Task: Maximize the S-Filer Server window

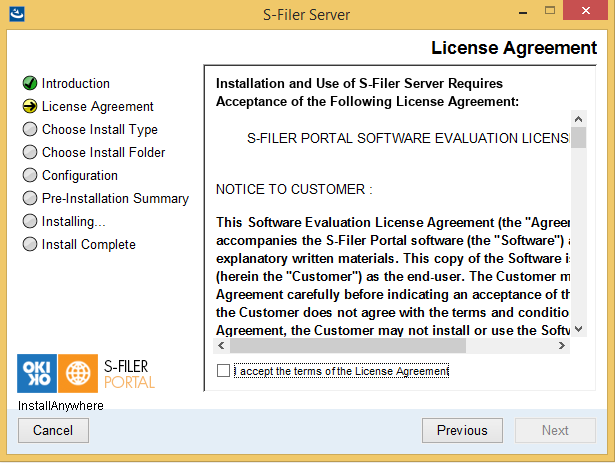Action: [550, 11]
